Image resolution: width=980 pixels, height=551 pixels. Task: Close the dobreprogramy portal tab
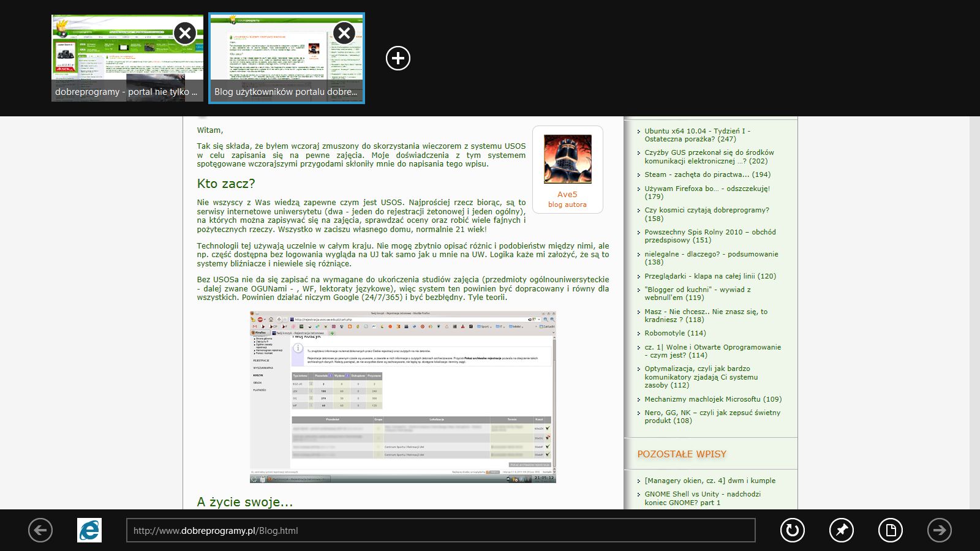[185, 33]
